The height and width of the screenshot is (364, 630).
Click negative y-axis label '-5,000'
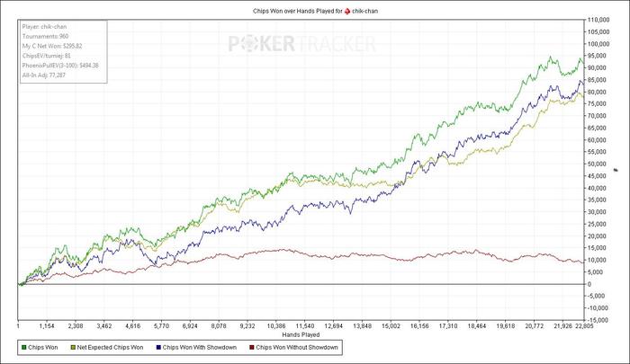(597, 296)
